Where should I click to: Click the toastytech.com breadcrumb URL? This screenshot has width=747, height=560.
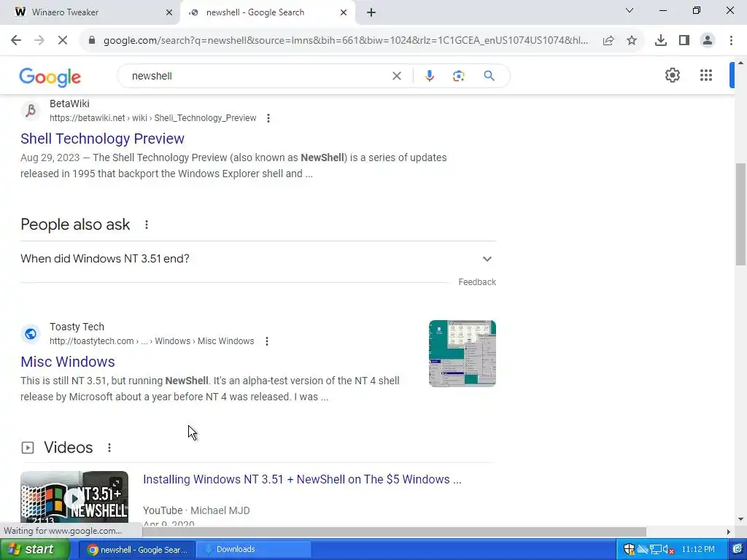click(152, 341)
